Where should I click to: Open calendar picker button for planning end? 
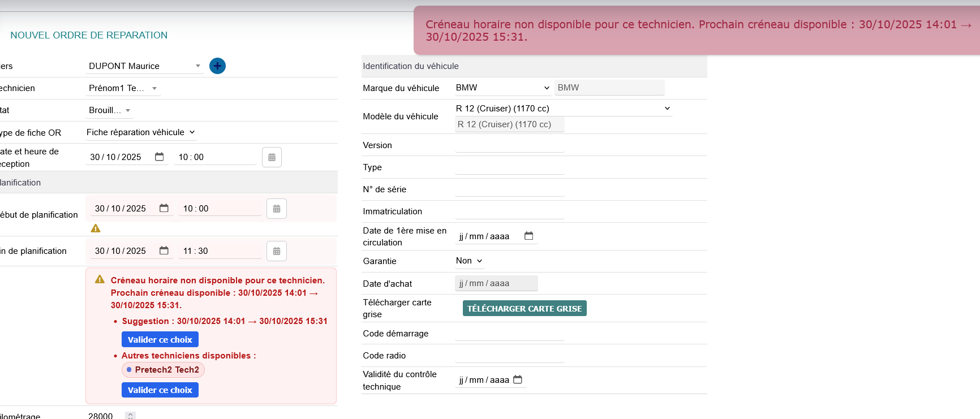click(x=276, y=251)
